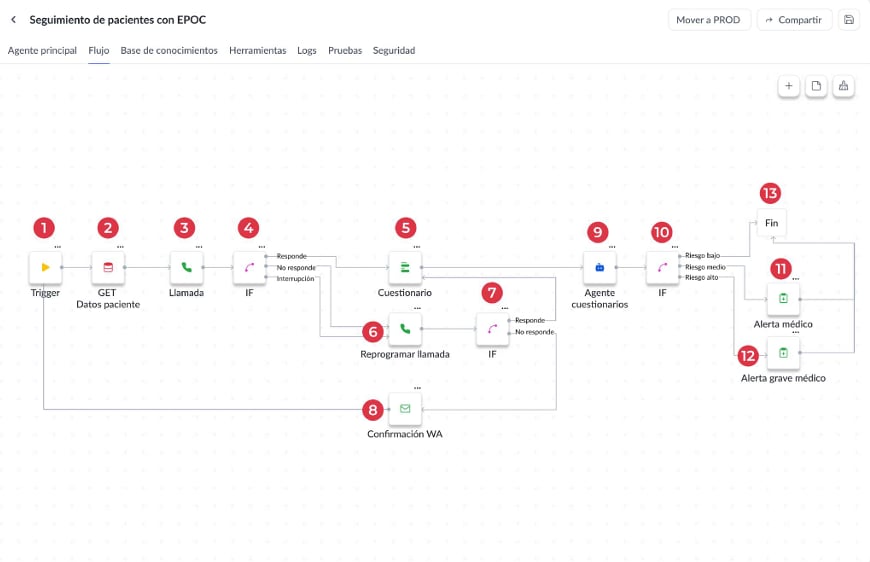Select the Agente cuestionarios bot node

599,267
